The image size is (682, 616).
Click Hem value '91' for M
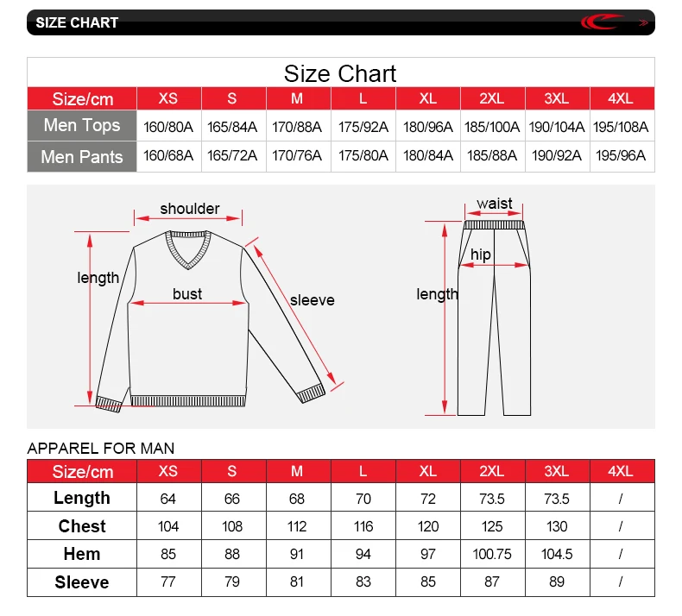click(297, 554)
